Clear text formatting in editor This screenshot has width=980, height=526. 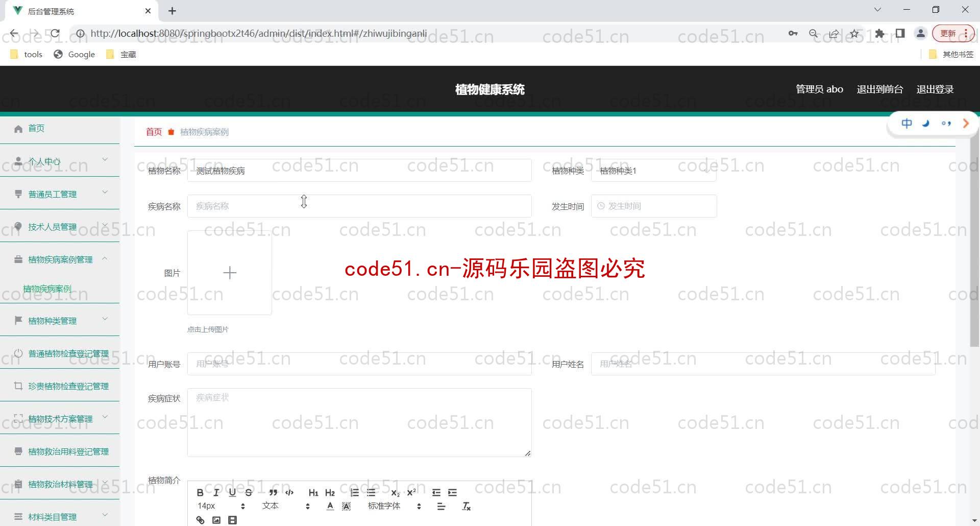[466, 506]
